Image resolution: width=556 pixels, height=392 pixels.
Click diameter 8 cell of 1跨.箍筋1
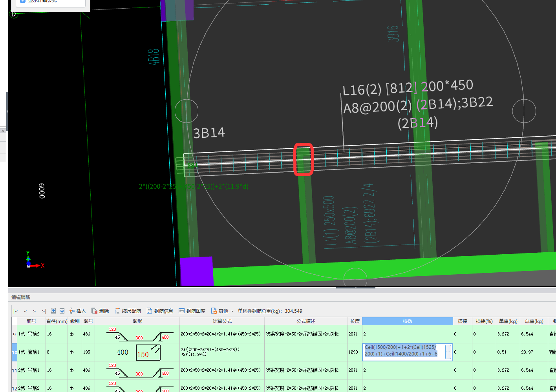tap(57, 352)
